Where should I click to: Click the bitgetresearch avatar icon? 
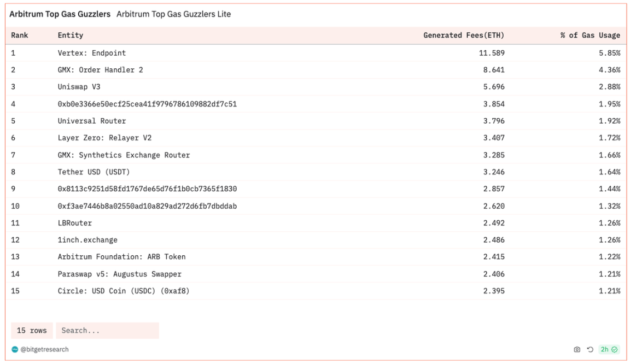click(15, 350)
